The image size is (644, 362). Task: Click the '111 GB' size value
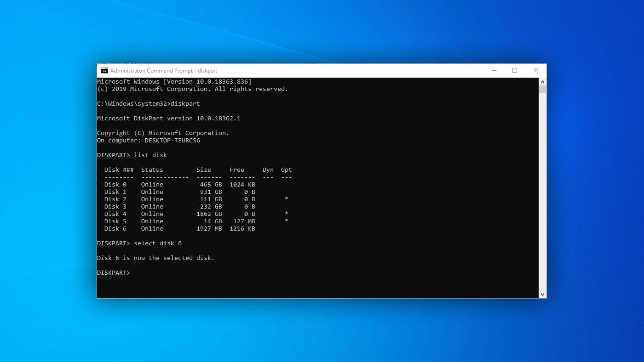tap(211, 199)
